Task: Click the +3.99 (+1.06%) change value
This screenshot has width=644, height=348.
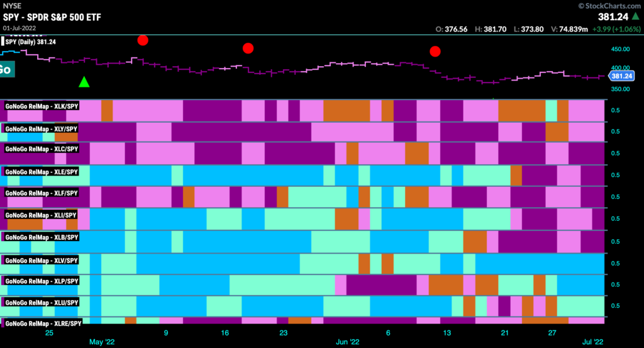Action: (x=616, y=29)
